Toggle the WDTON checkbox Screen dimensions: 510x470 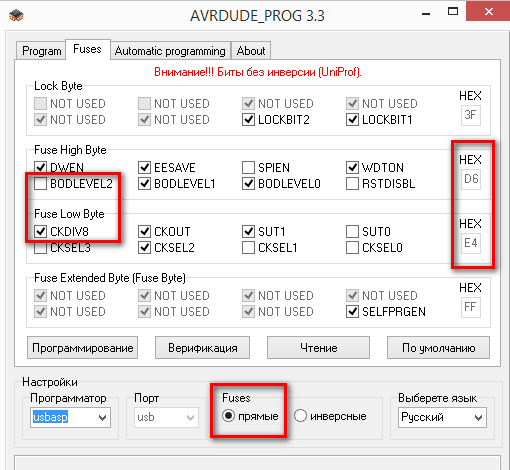coord(352,167)
